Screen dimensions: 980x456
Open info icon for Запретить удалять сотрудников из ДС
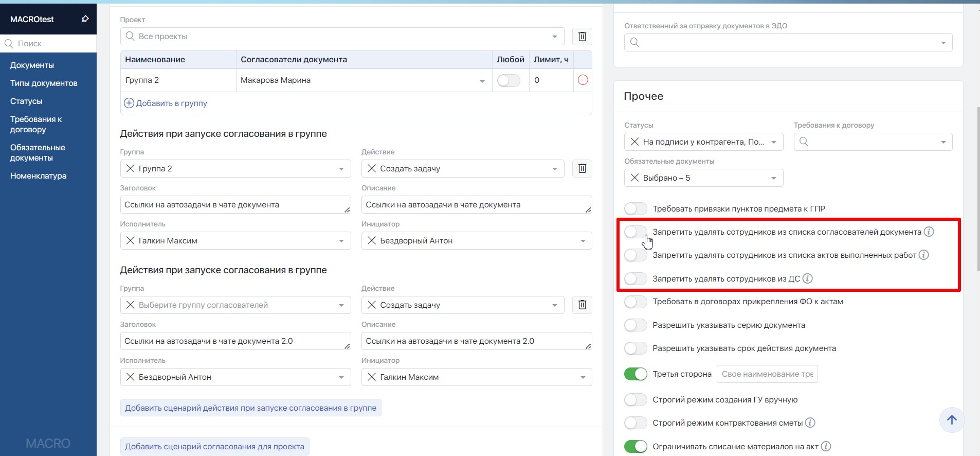coord(807,279)
